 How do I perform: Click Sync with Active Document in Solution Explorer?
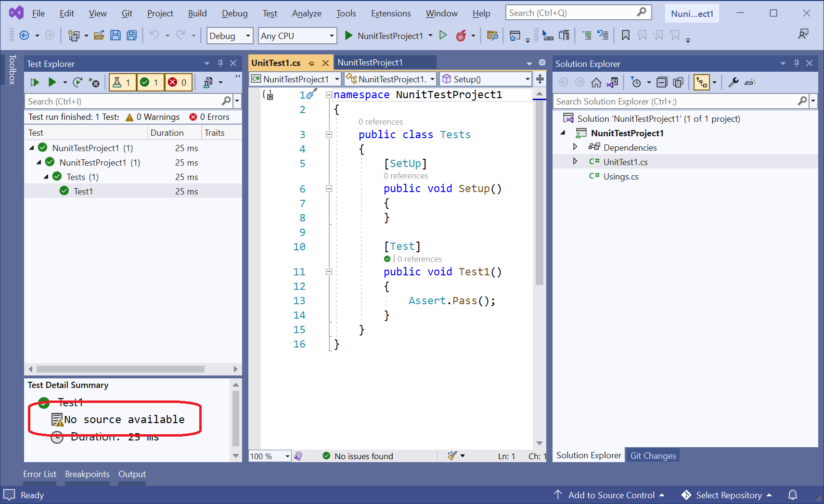(x=612, y=82)
